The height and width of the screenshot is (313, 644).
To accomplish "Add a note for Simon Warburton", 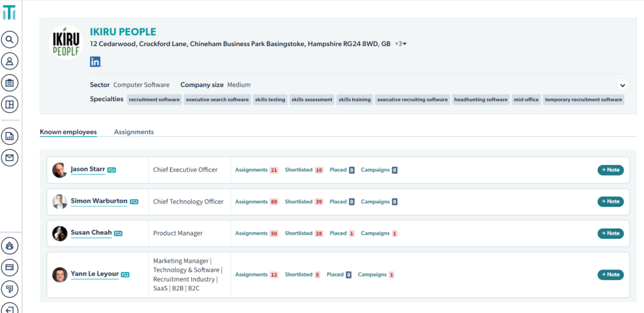I will pos(610,202).
